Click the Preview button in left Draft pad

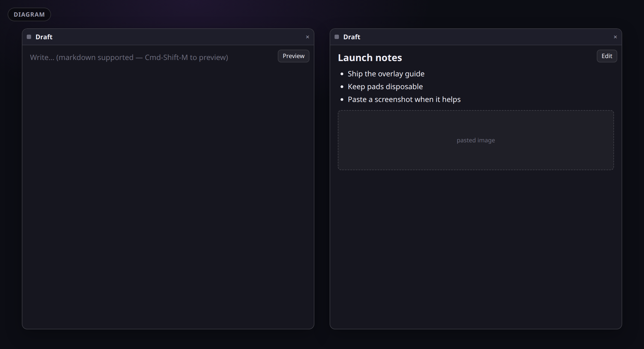[294, 56]
